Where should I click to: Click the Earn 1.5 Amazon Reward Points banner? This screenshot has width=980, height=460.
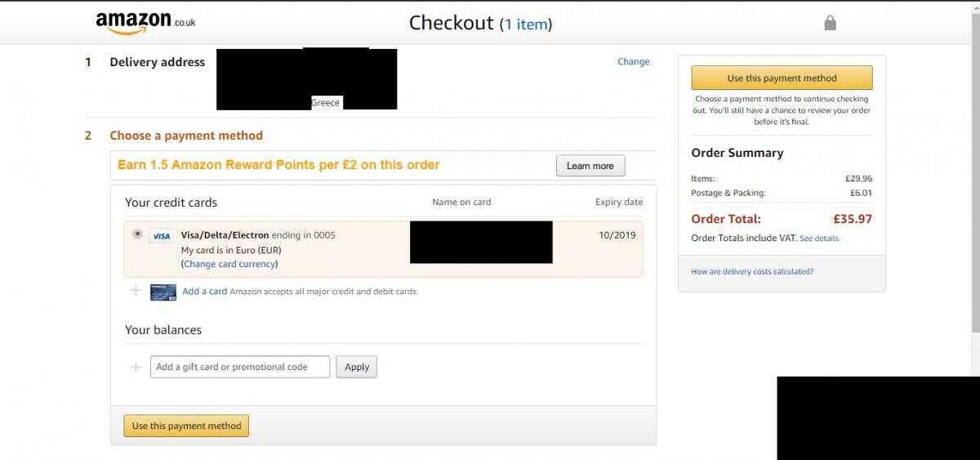point(278,165)
